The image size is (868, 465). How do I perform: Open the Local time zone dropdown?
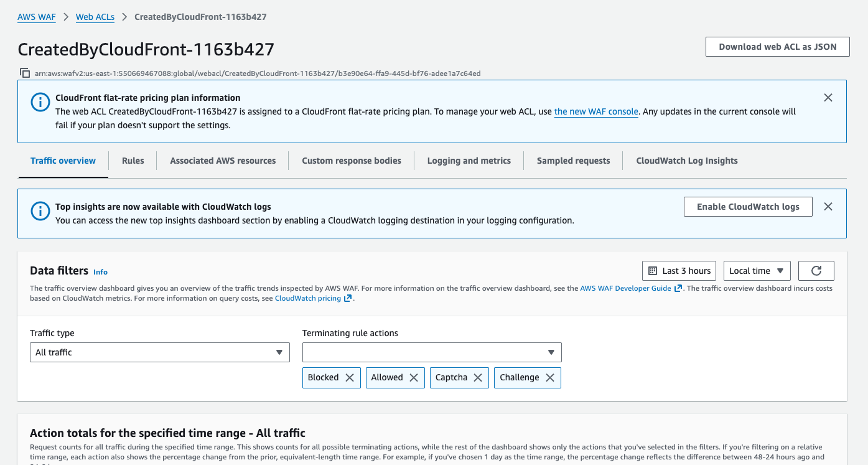click(x=757, y=271)
